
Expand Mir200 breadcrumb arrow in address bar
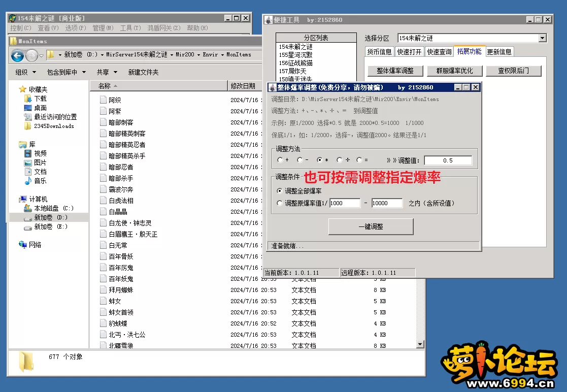pyautogui.click(x=198, y=55)
